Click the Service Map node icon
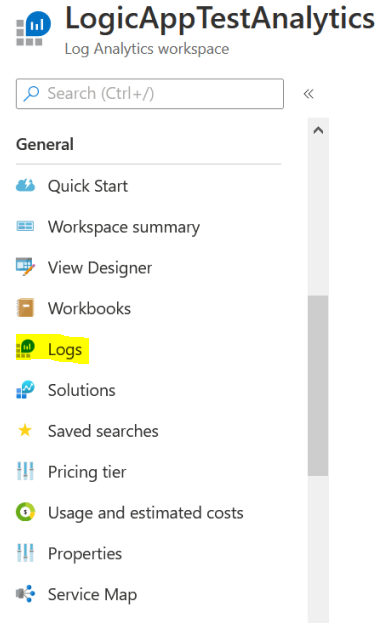The image size is (384, 623). 25,594
